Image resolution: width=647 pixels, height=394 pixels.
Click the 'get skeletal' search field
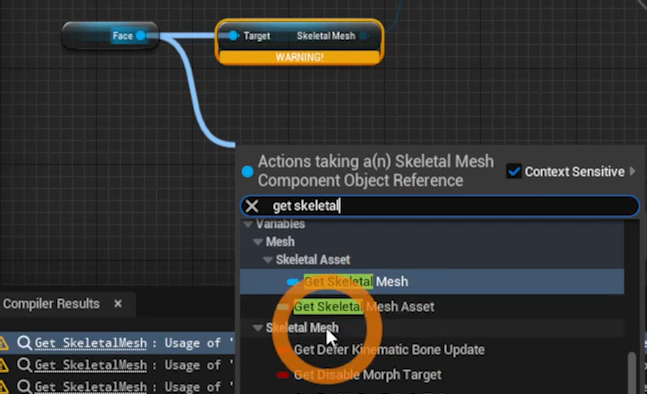point(440,206)
